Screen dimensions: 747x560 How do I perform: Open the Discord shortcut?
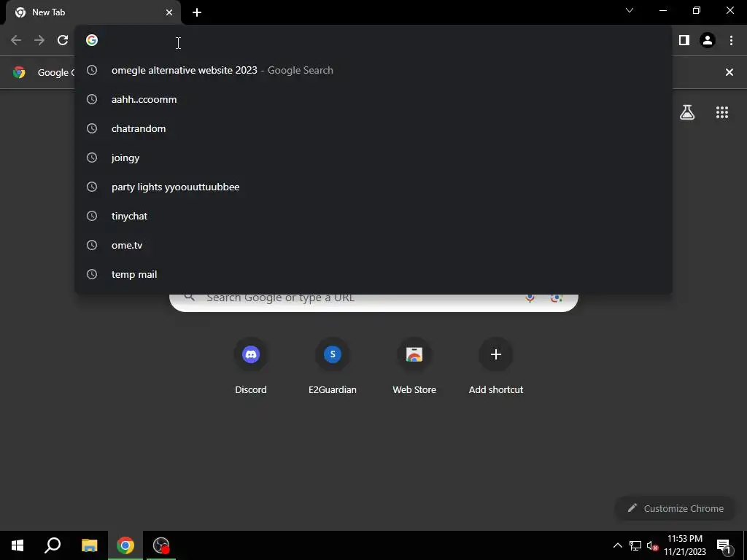coord(251,367)
